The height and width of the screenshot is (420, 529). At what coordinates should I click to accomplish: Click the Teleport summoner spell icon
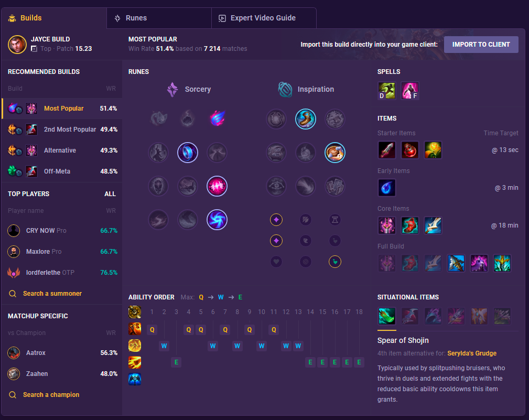tap(410, 91)
